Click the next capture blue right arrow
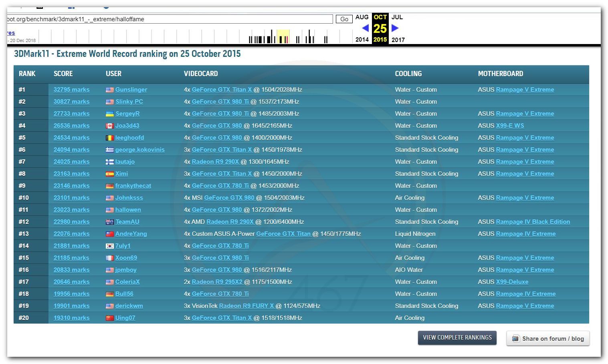 395,28
